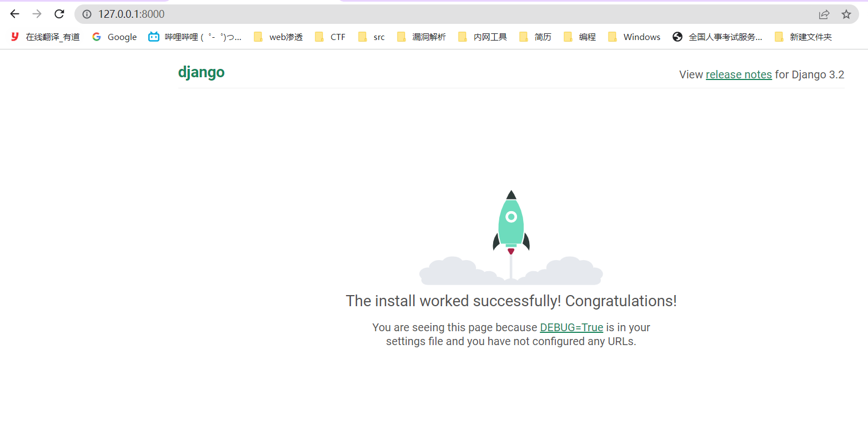
Task: Expand the 漏洞解析 bookmark folder
Action: coord(422,37)
